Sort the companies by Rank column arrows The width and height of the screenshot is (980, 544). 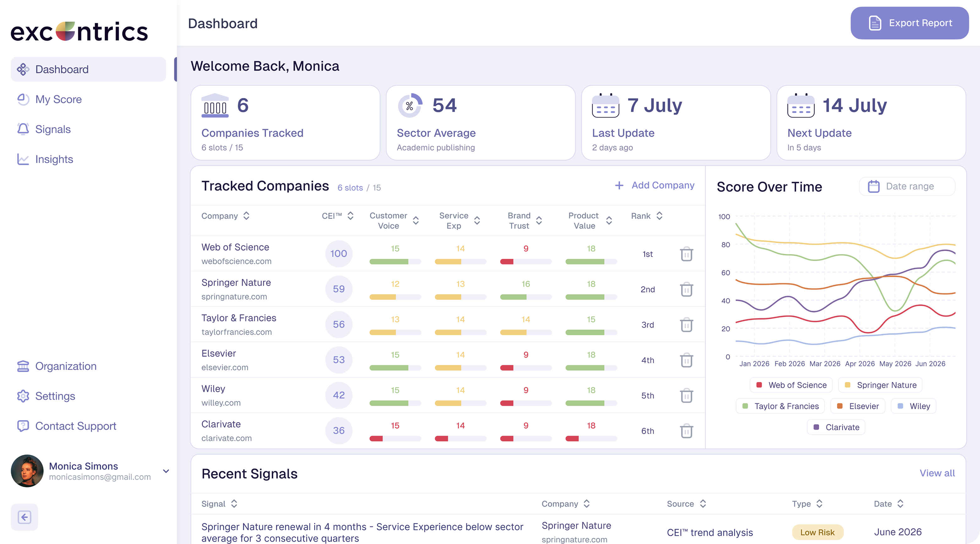point(659,216)
